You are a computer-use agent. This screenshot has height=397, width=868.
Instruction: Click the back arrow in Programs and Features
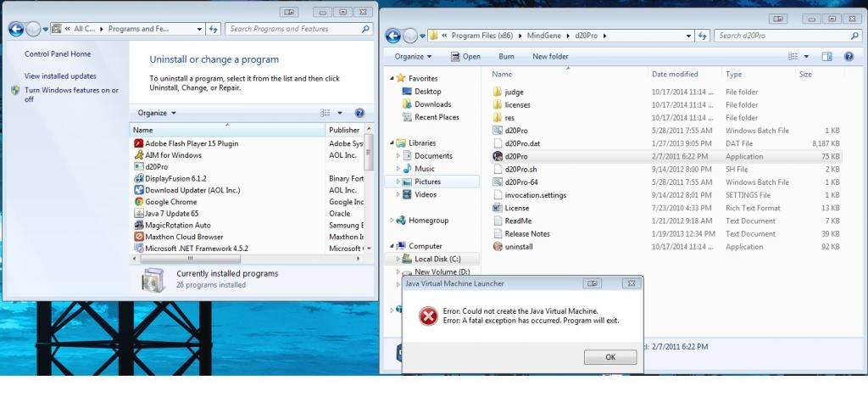[16, 29]
